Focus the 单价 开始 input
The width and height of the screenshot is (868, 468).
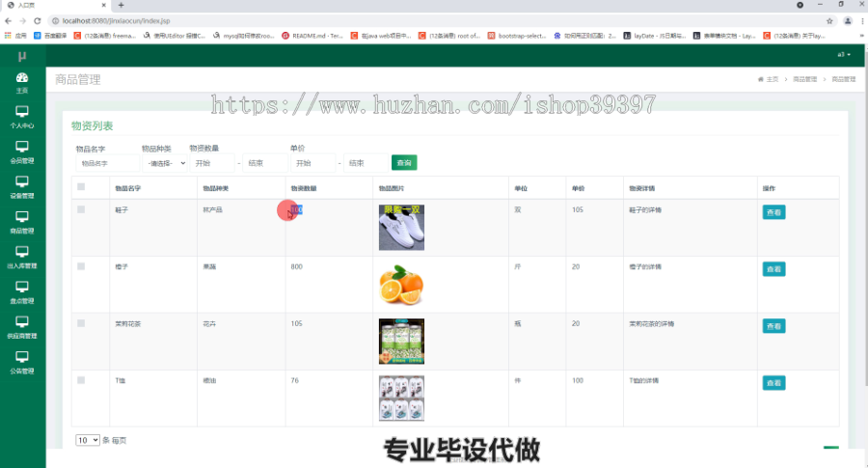313,163
